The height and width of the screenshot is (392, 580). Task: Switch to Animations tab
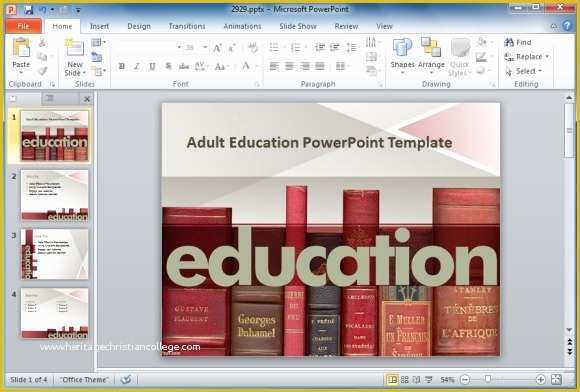tap(242, 26)
